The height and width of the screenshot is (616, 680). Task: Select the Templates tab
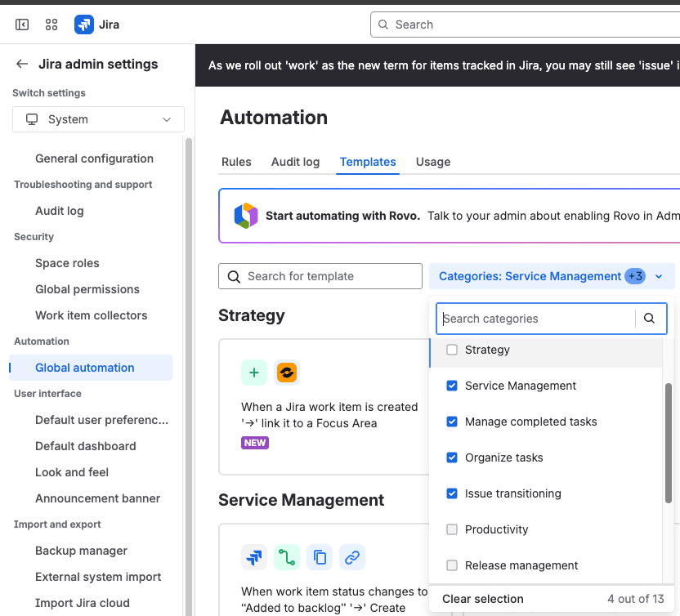pyautogui.click(x=368, y=162)
